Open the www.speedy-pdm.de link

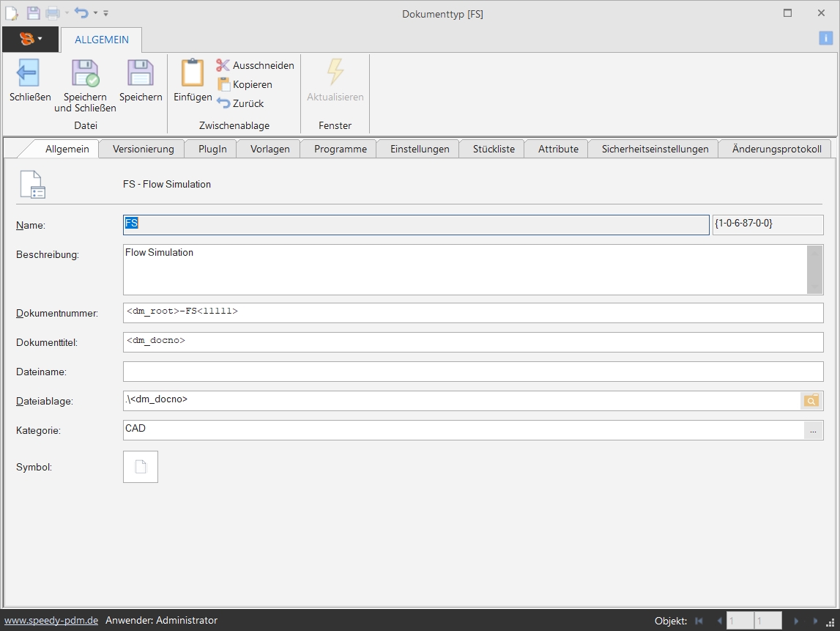click(x=51, y=620)
